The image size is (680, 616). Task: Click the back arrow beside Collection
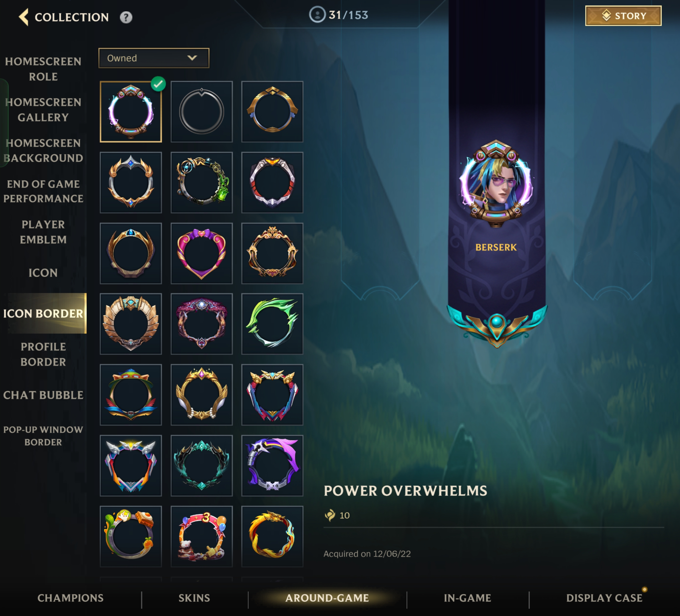tap(24, 17)
